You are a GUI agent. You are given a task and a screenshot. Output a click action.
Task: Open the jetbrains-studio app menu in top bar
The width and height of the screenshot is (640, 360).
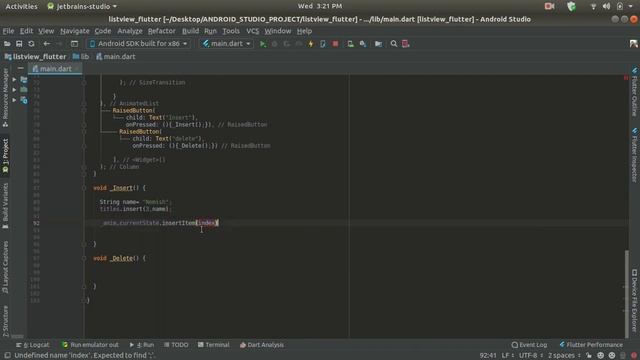tap(82, 6)
